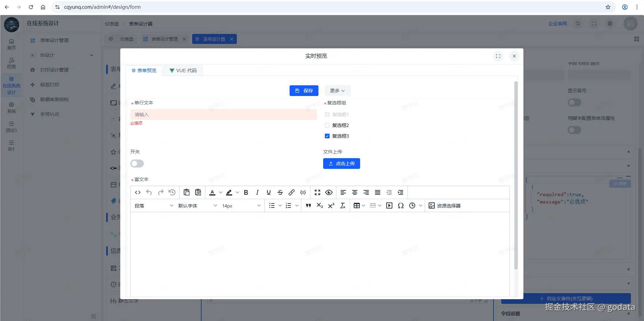644x321 pixels.
Task: Align text right in editor
Action: 366,192
